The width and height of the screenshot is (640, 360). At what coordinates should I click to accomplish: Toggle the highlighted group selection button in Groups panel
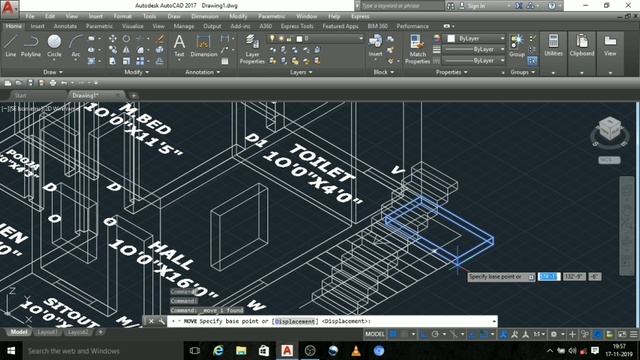pos(532,61)
